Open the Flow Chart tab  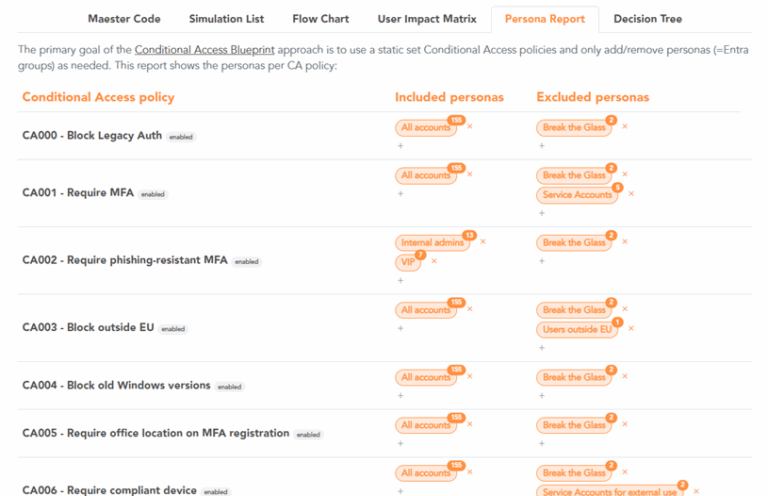click(320, 19)
